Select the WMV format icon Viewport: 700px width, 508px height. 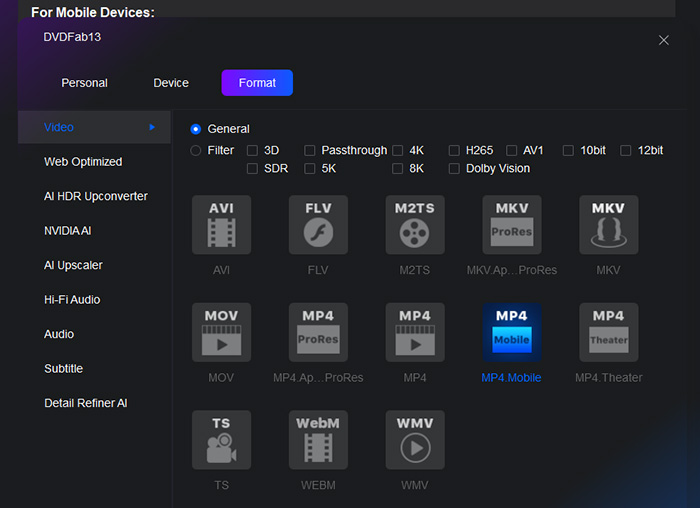pos(415,440)
